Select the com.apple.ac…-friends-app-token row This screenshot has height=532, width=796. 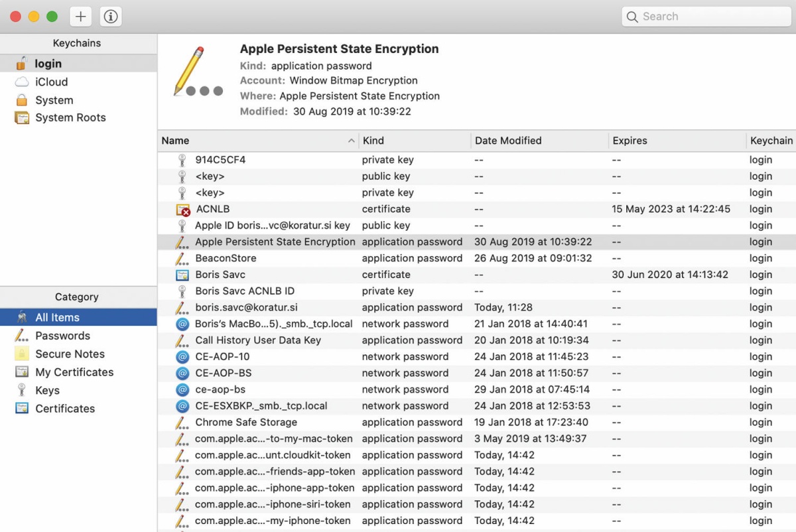point(477,472)
